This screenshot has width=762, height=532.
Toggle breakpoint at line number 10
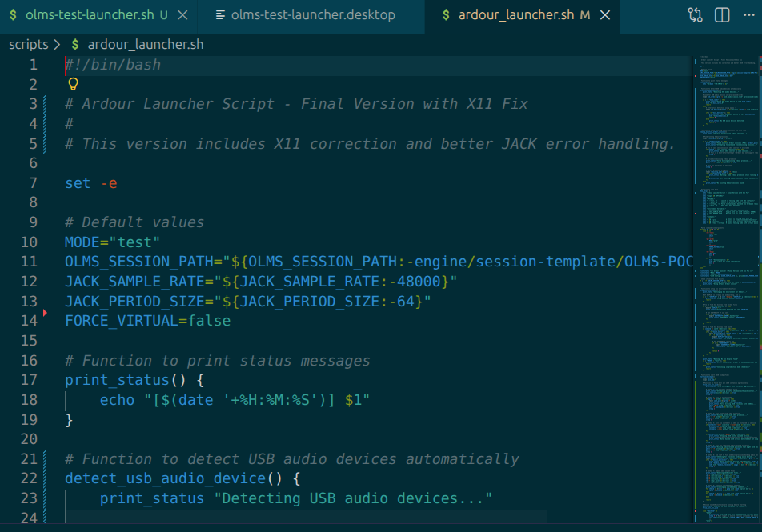pyautogui.click(x=29, y=242)
